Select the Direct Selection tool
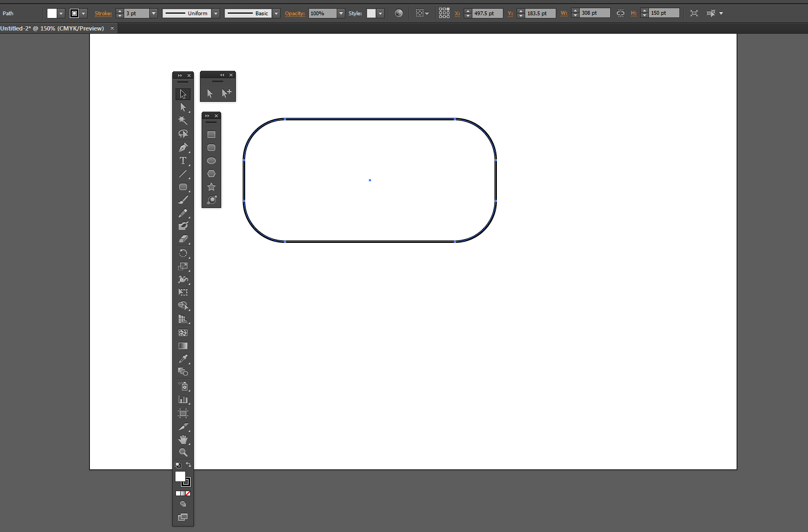The height and width of the screenshot is (532, 808). tap(183, 107)
